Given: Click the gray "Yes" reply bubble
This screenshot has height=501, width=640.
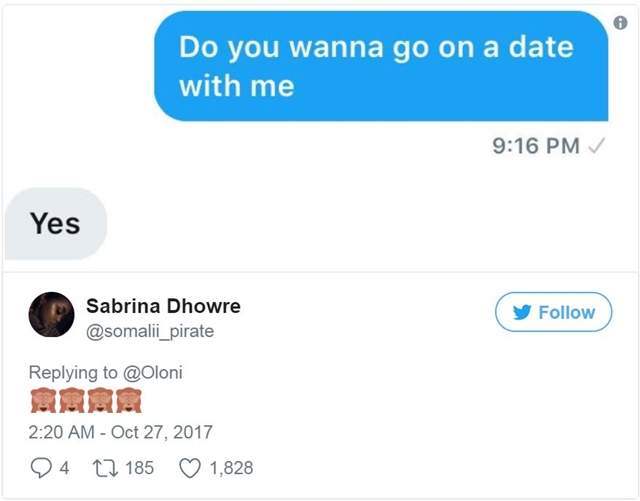Looking at the screenshot, I should [55, 224].
